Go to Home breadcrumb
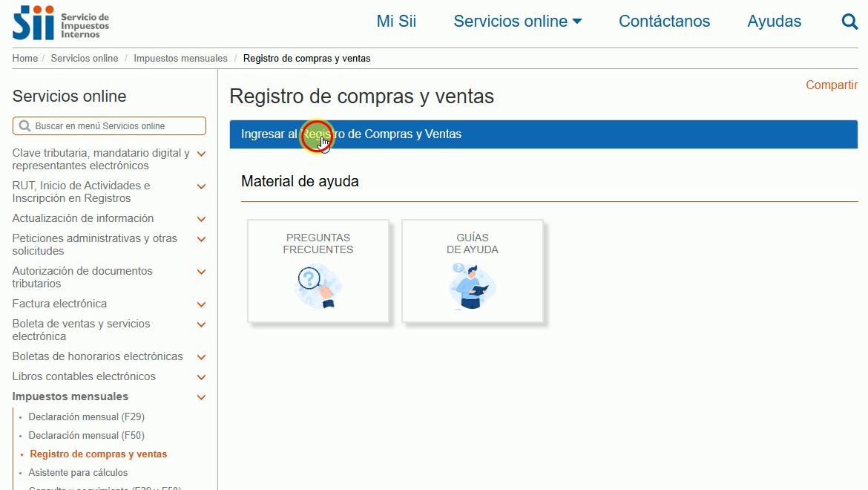This screenshot has height=490, width=868. pyautogui.click(x=25, y=58)
